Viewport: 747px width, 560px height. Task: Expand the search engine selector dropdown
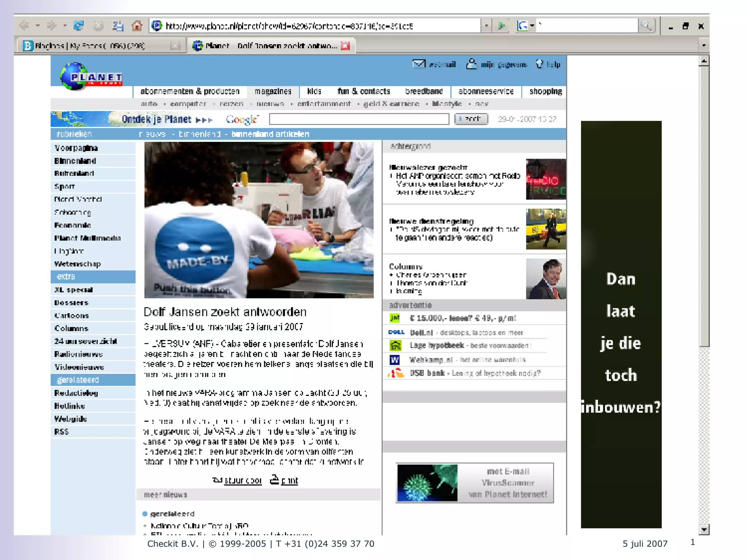point(532,26)
